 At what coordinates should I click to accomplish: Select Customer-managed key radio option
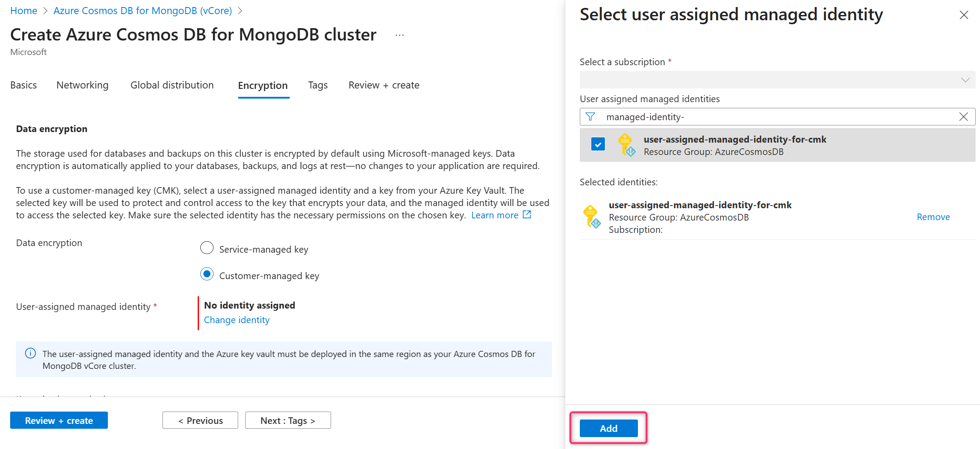[x=207, y=274]
